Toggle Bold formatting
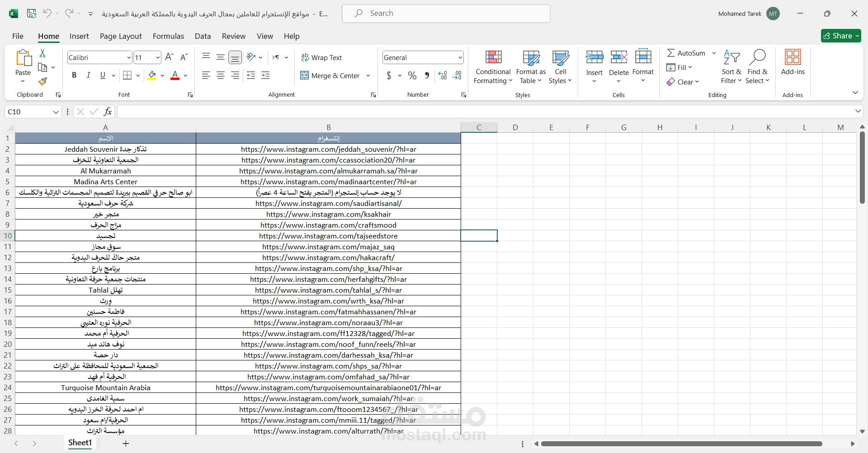This screenshot has width=868, height=453. 74,75
